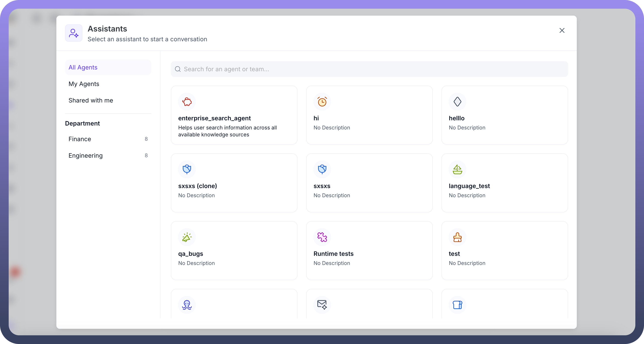644x344 pixels.
Task: Click the alarm clock icon on hi card
Action: click(x=322, y=102)
